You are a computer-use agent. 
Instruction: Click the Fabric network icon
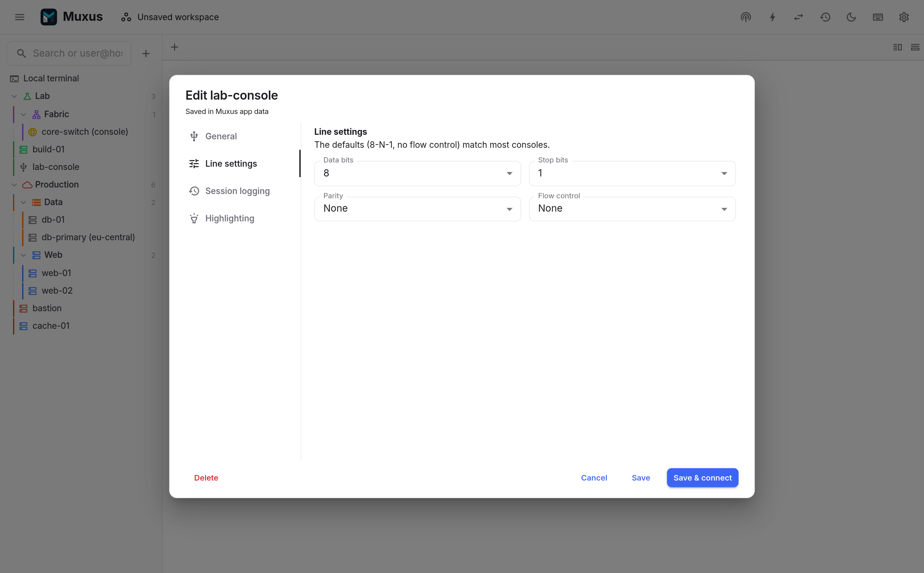tap(36, 115)
